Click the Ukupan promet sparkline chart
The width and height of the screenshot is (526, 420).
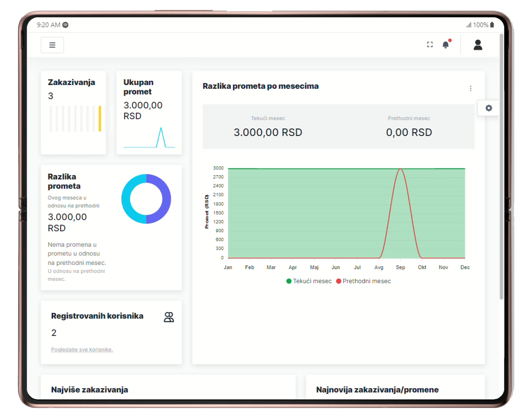[149, 138]
